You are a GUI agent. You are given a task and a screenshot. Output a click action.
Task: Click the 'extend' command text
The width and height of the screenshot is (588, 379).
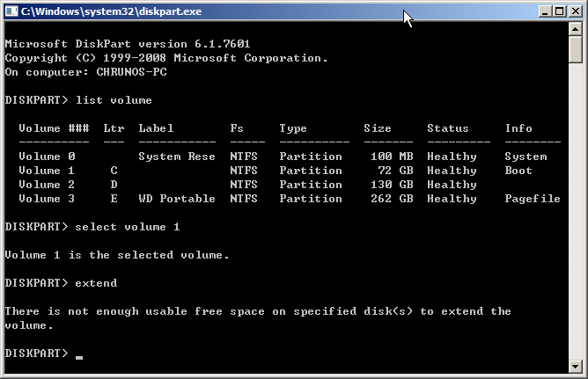97,283
